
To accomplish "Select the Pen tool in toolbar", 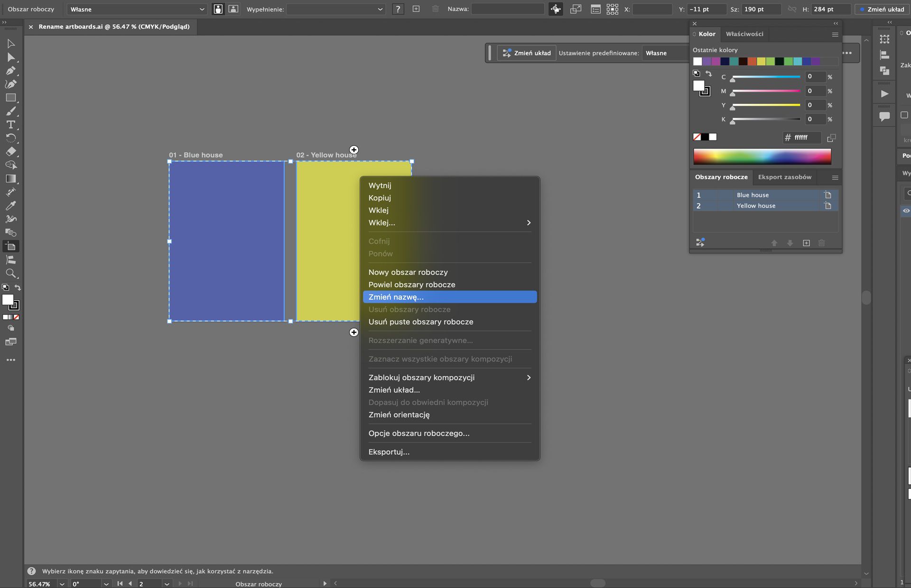I will pyautogui.click(x=10, y=71).
